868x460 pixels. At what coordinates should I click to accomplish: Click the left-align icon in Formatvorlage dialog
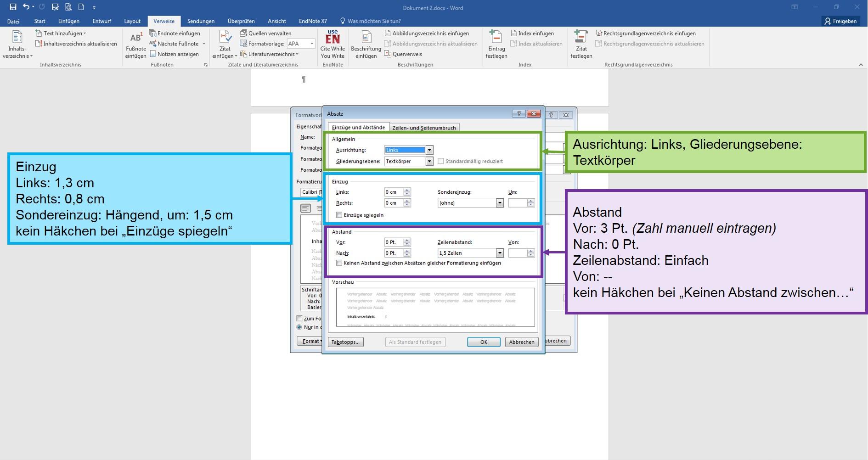305,208
